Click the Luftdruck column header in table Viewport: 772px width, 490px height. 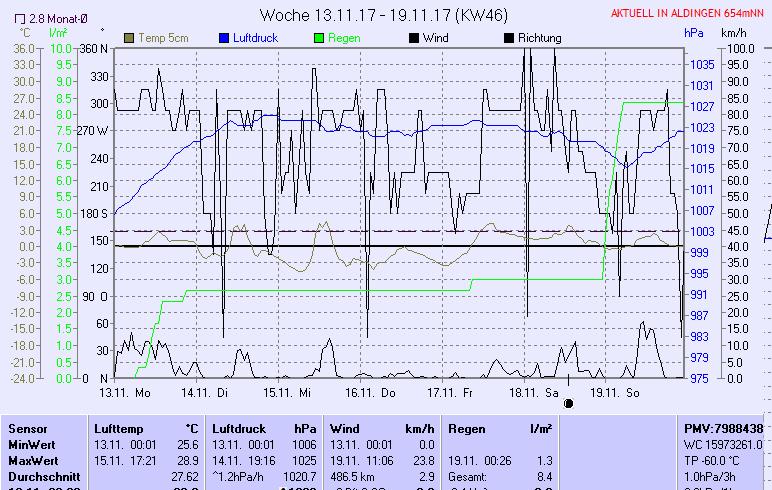point(239,428)
